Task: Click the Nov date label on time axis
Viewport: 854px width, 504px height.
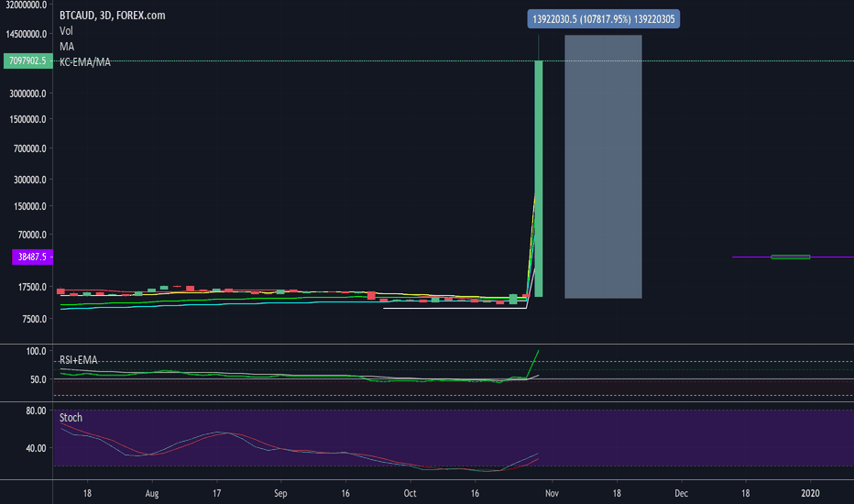Action: point(552,494)
